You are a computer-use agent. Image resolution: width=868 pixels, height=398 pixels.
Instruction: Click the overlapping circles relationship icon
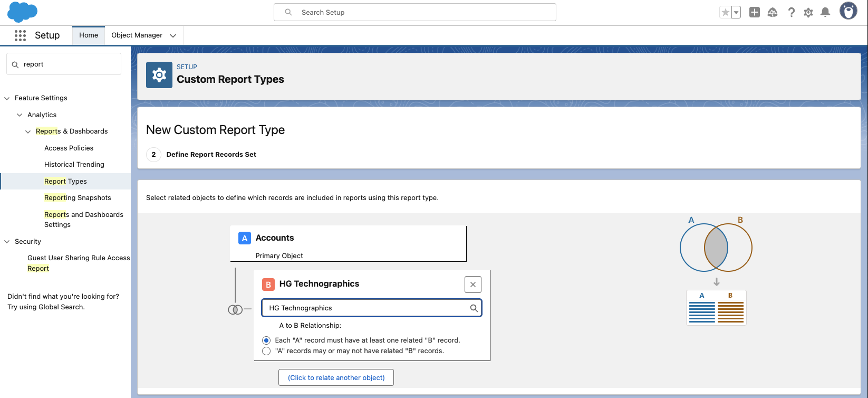coord(235,309)
